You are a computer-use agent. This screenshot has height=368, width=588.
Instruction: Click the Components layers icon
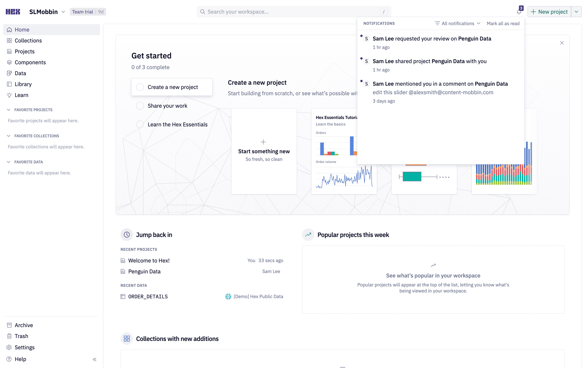9,62
